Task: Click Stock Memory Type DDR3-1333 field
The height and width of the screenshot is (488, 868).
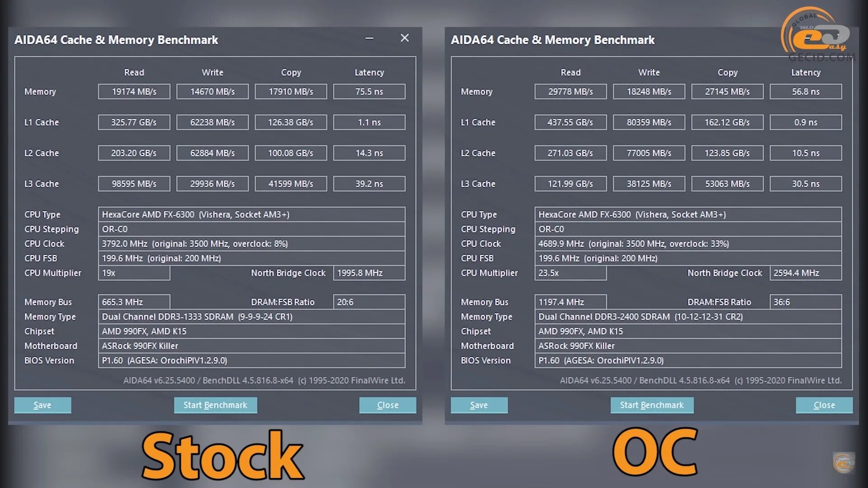Action: pyautogui.click(x=251, y=317)
